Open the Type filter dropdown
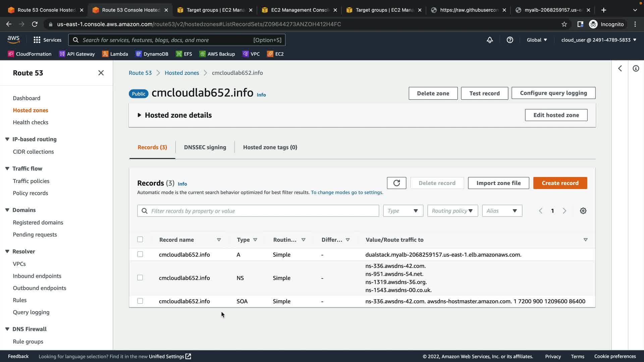This screenshot has width=644, height=362. pos(403,211)
